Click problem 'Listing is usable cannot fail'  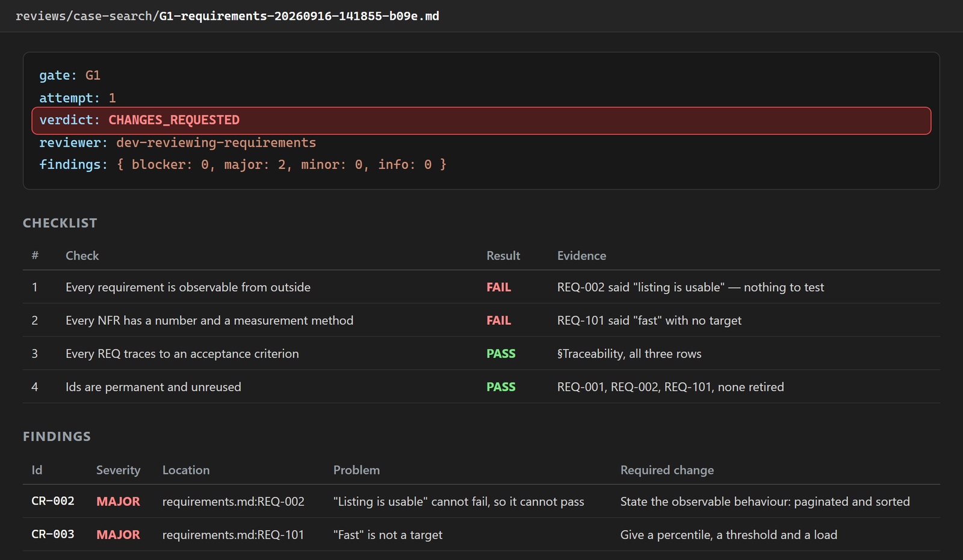tap(459, 502)
